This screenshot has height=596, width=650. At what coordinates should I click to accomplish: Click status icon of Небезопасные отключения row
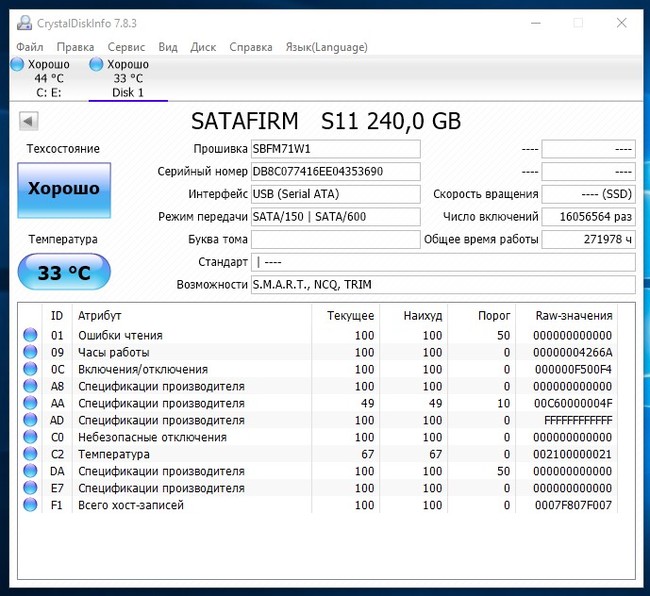[x=30, y=438]
